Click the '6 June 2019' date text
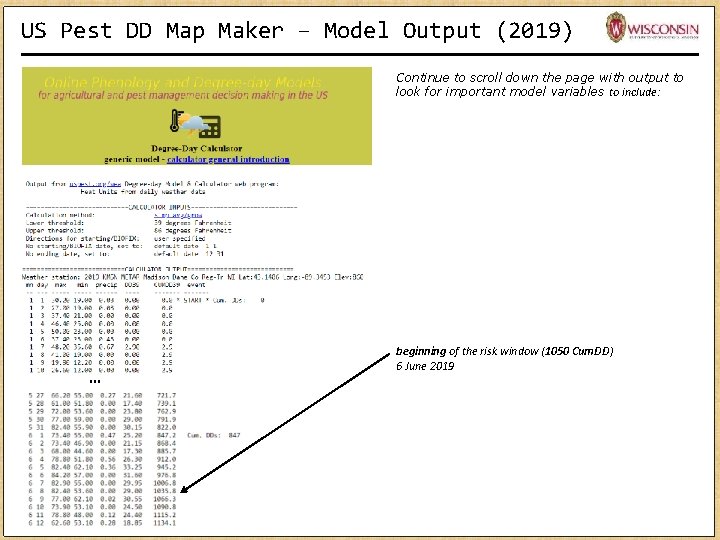Screen dimensions: 720x540 point(425,366)
